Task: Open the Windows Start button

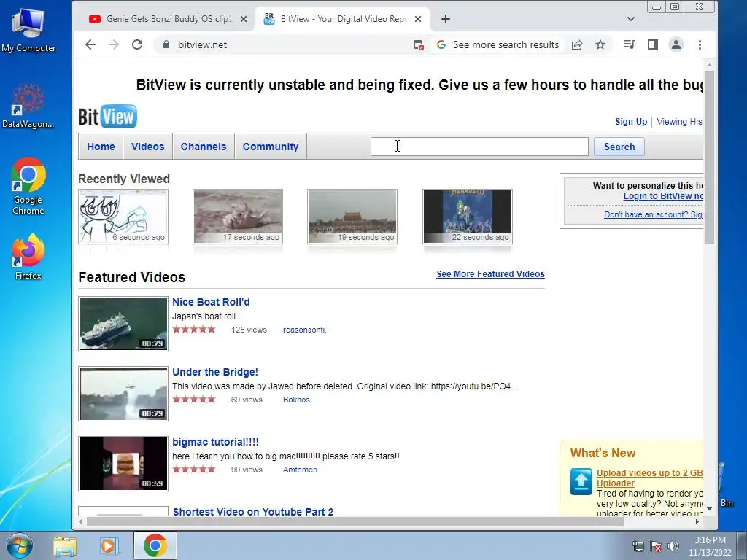Action: coord(20,545)
